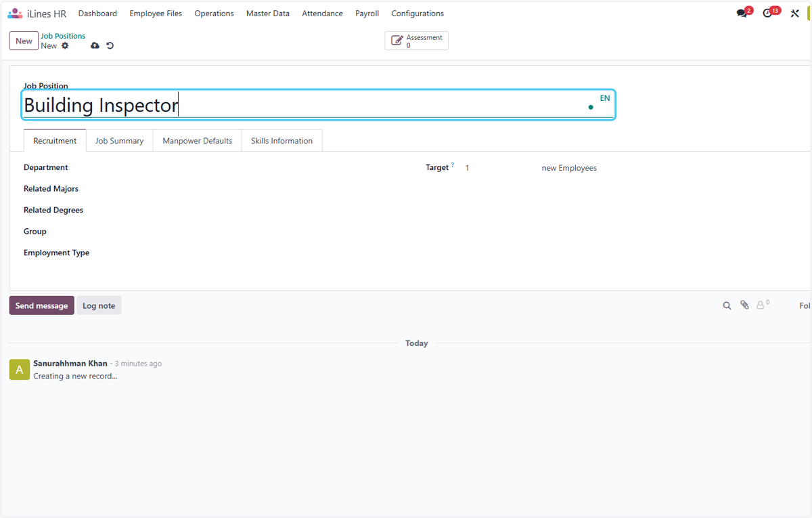Click the iLines HR app logo icon
812x518 pixels.
15,13
